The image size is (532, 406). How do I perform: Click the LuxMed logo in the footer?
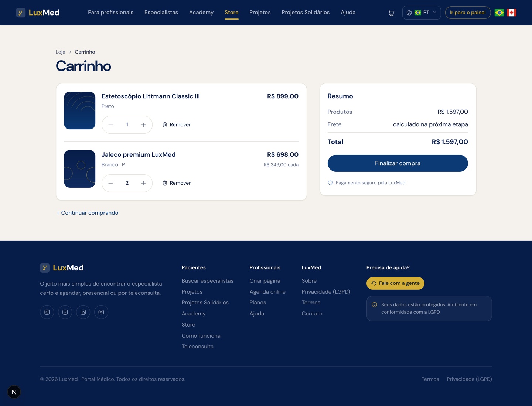pyautogui.click(x=62, y=268)
